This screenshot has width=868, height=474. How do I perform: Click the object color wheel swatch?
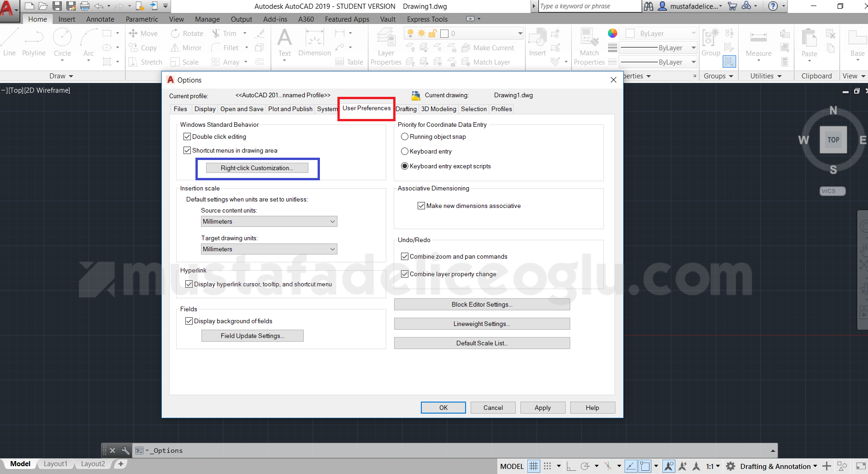tap(613, 33)
